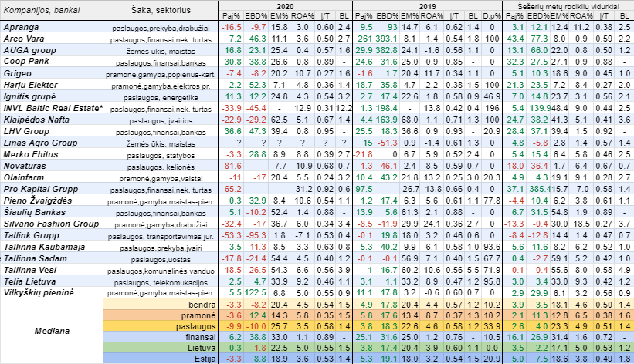
Task: Select the 2019 year header
Action: click(x=427, y=6)
